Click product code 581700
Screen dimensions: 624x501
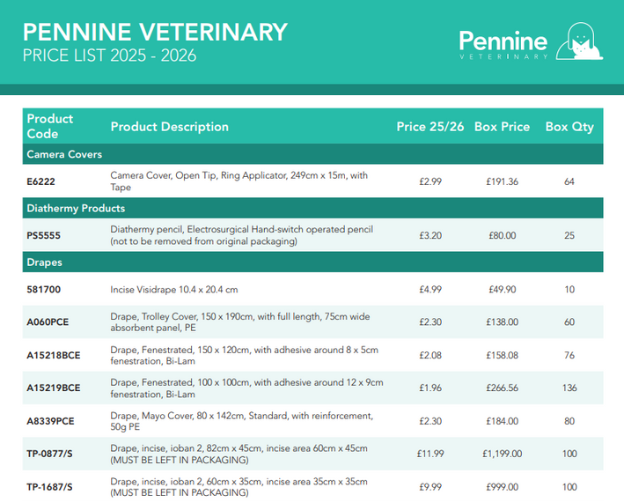click(x=44, y=290)
